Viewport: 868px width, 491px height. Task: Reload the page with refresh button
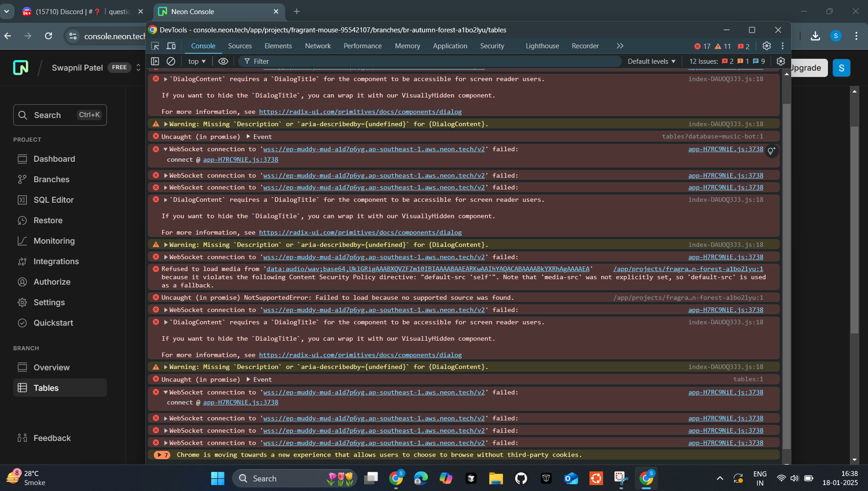coord(49,36)
